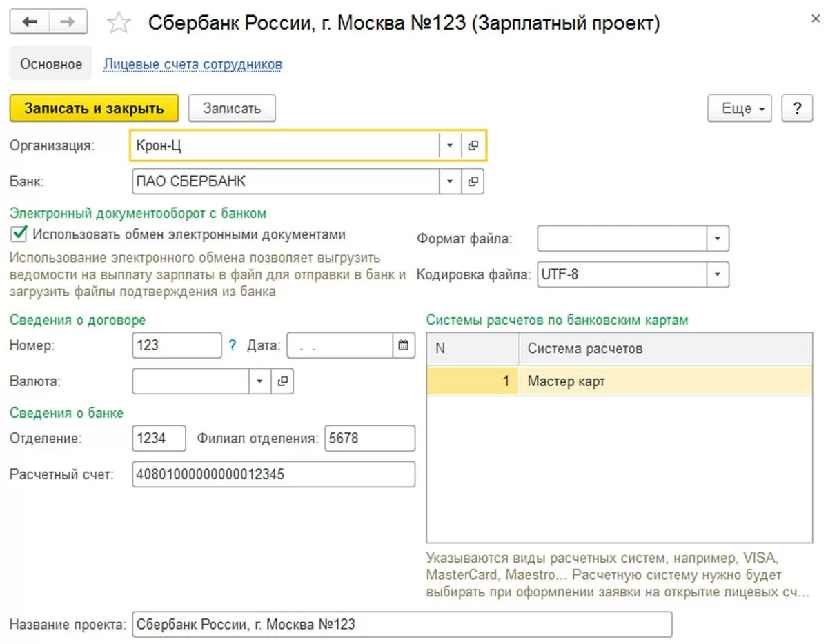
Task: Open the Валюта dropdown list
Action: (x=260, y=381)
